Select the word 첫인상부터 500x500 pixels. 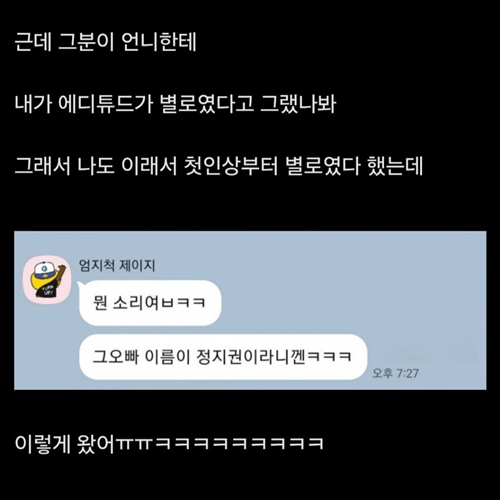pyautogui.click(x=231, y=166)
